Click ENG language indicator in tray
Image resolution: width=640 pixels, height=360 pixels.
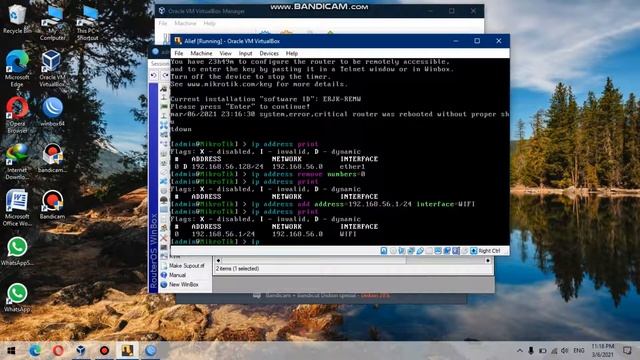579,351
